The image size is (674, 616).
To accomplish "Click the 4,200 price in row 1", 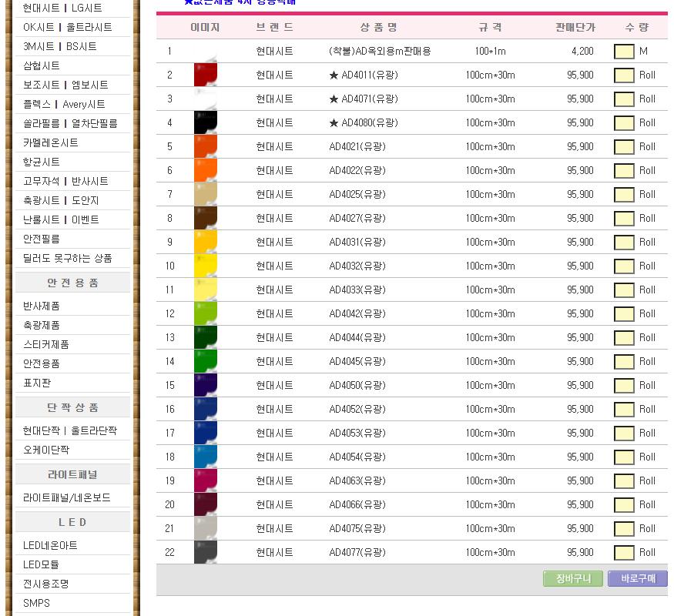I will pos(582,51).
